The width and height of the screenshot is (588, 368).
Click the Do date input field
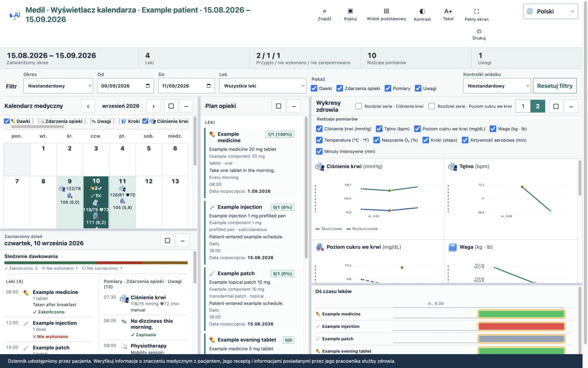tap(187, 86)
